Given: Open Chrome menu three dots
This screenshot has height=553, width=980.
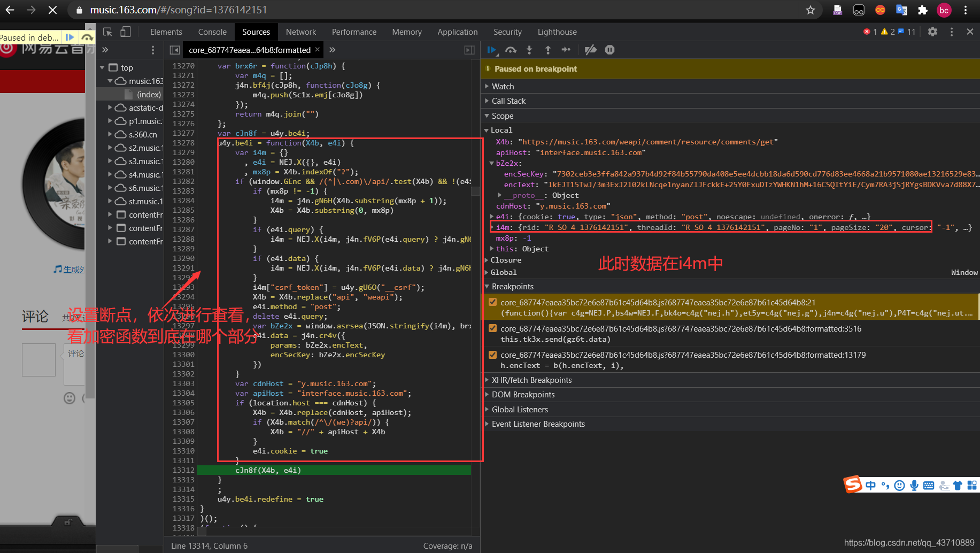Looking at the screenshot, I should pos(966,10).
